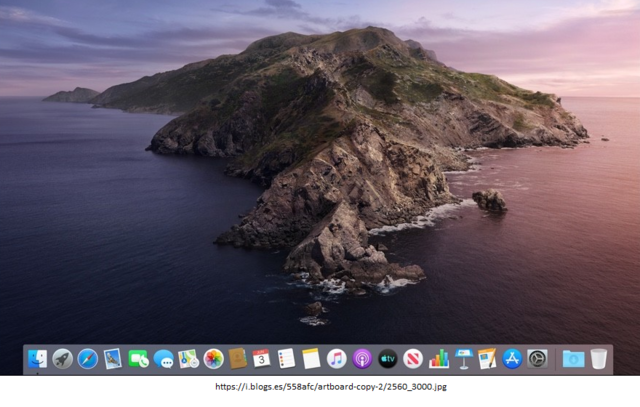Launch Photos colorful flower icon

point(213,359)
